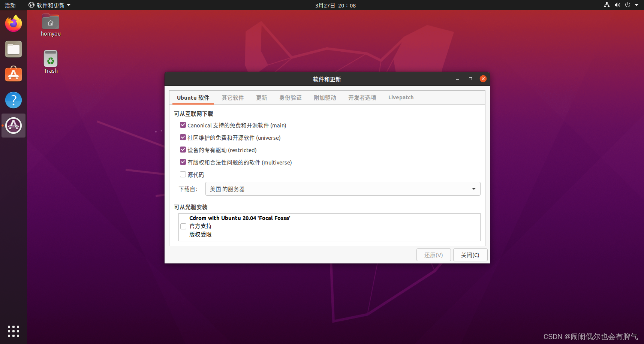The image size is (644, 344).
Task: Open the Trash desktop icon
Action: click(x=51, y=62)
